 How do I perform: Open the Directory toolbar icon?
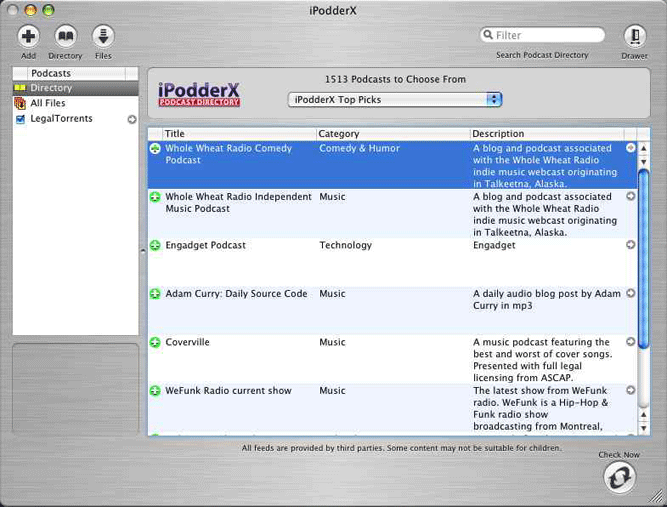tap(66, 36)
